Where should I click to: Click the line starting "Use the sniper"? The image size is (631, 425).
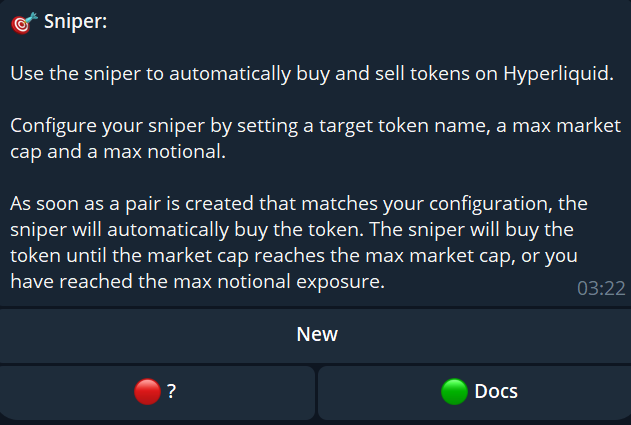click(x=311, y=74)
